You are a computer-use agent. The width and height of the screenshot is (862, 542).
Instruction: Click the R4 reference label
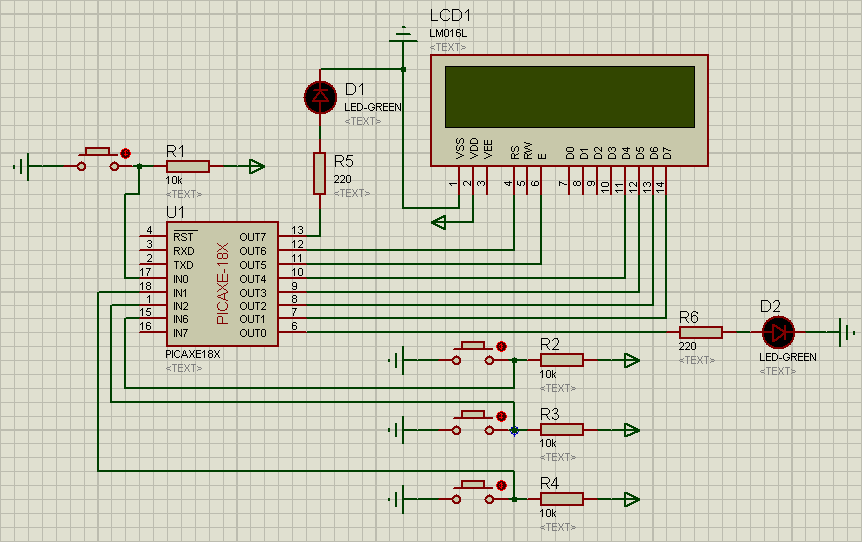pyautogui.click(x=550, y=483)
